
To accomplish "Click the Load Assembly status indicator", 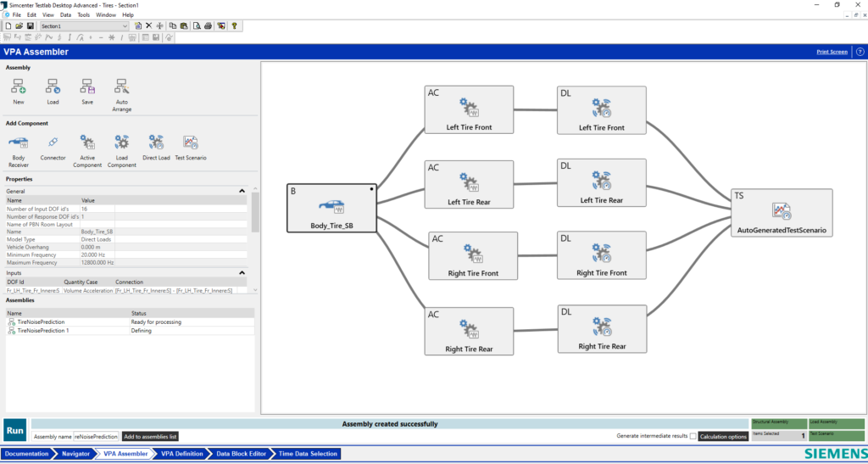I will coord(837,423).
